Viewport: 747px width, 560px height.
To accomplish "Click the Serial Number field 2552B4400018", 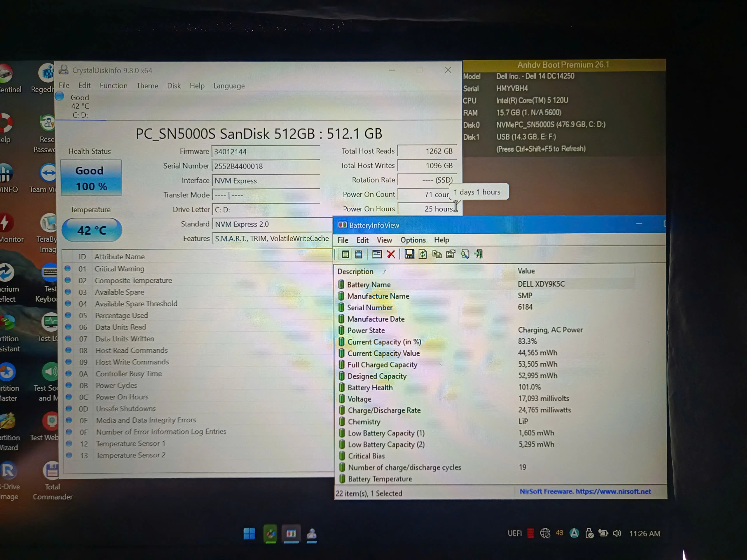I will (x=266, y=166).
